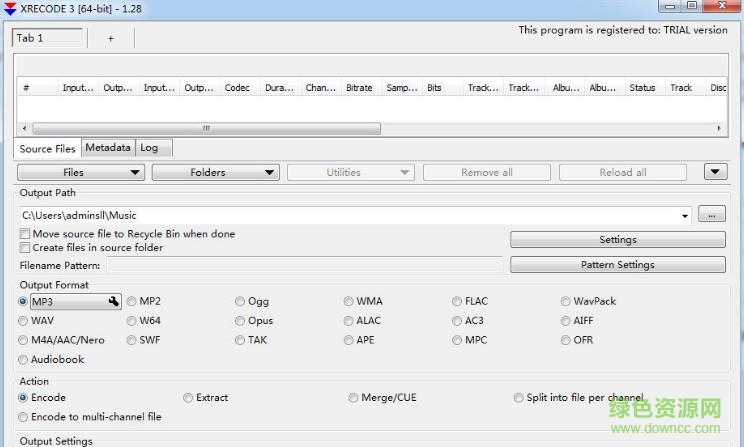This screenshot has width=744, height=447.
Task: Select SWF output format
Action: coord(131,340)
